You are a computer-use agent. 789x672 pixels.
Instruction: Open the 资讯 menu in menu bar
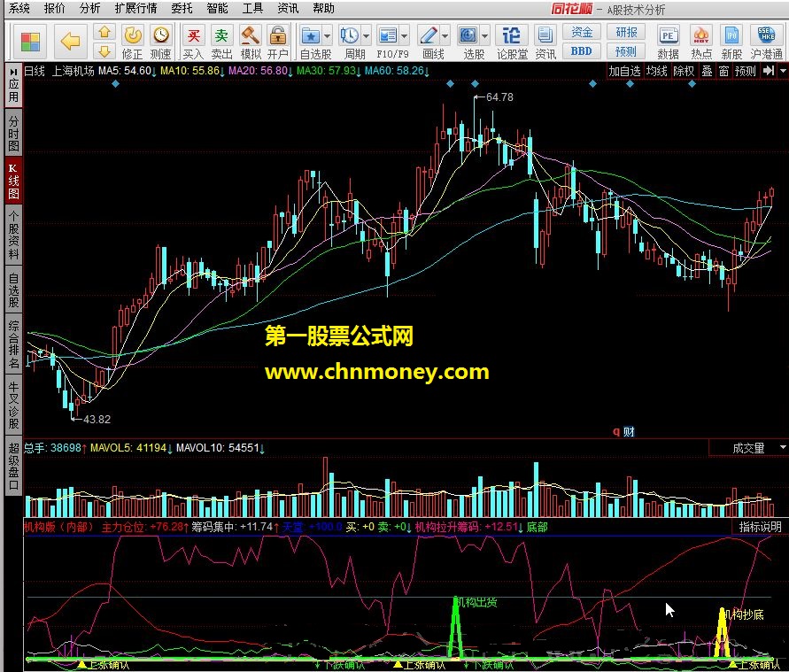click(288, 8)
